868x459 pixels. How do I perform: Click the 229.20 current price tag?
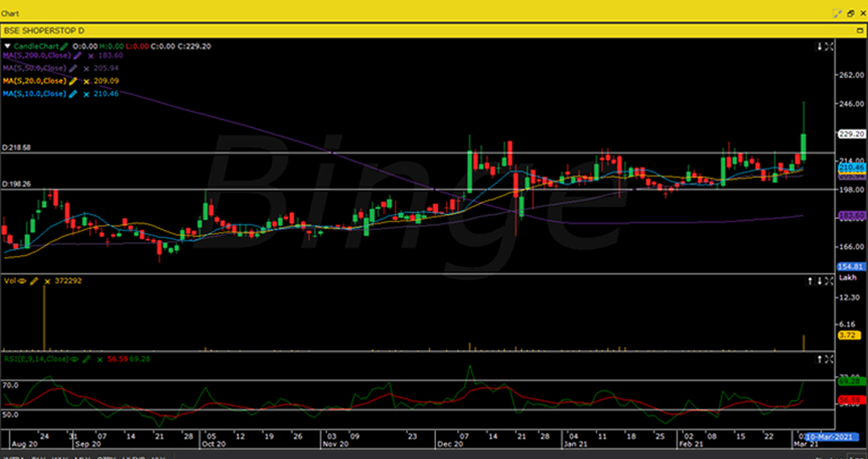point(852,134)
